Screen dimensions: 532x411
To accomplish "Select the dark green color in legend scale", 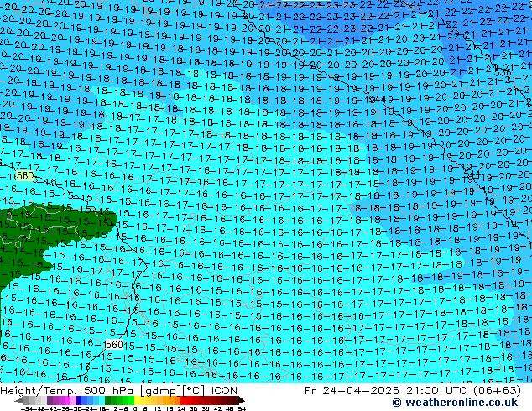I will [x=108, y=401].
